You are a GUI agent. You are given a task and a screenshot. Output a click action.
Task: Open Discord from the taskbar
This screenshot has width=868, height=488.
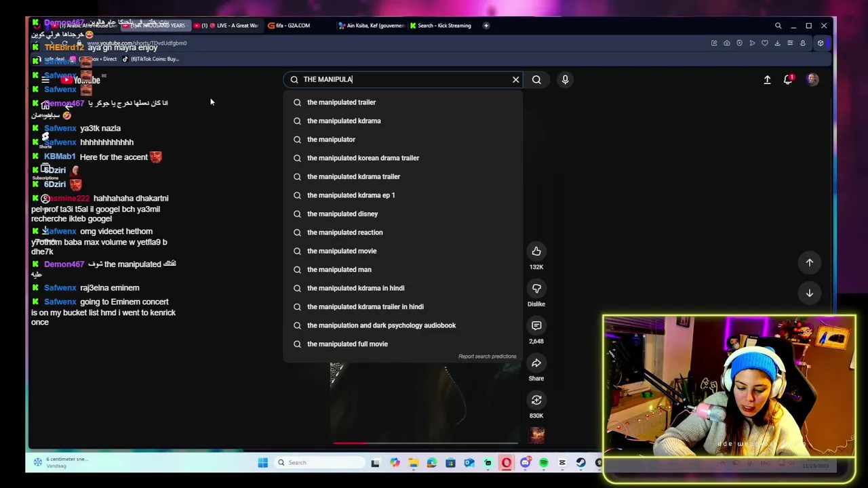point(525,463)
